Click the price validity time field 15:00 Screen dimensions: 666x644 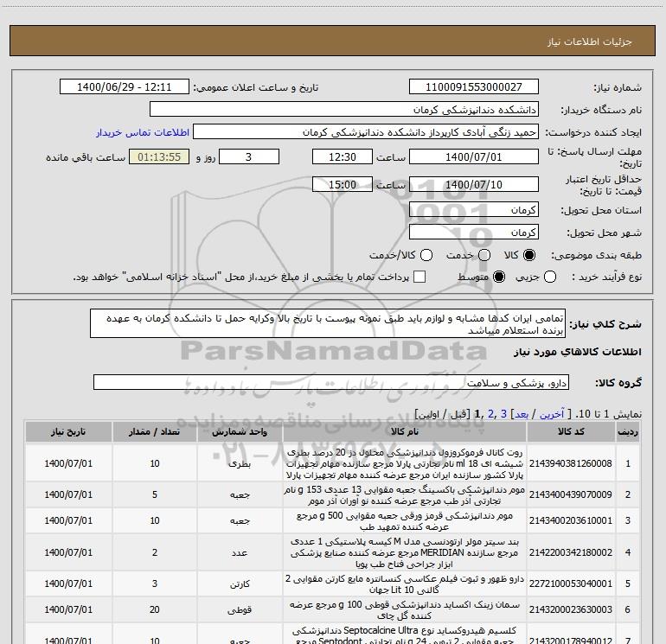[x=343, y=184]
